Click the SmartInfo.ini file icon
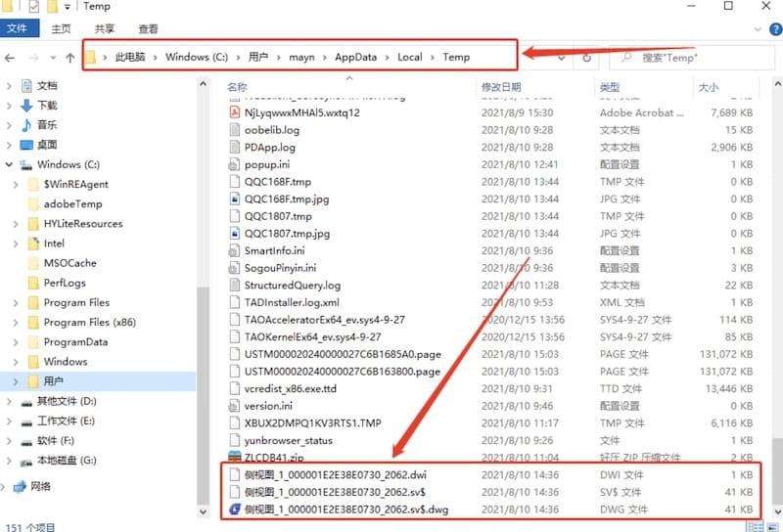The width and height of the screenshot is (783, 532). [x=234, y=250]
